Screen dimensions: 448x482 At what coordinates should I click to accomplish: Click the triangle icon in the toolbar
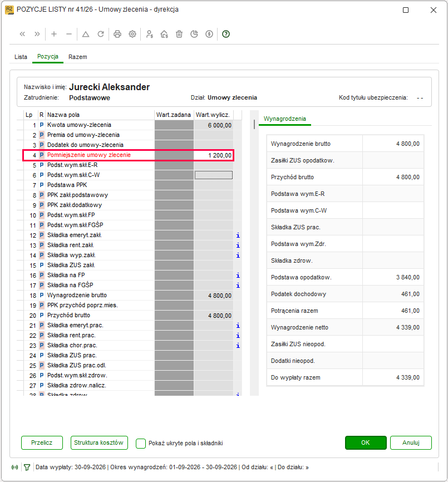(x=86, y=34)
